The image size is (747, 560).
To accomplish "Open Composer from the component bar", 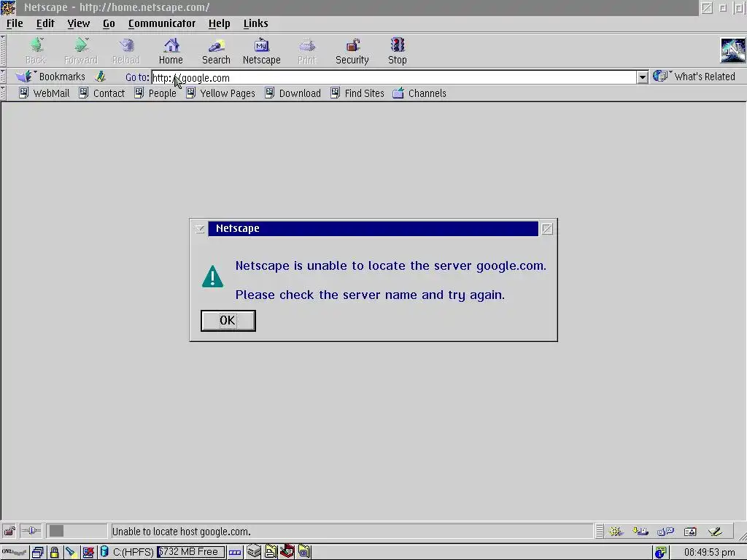I will [715, 531].
